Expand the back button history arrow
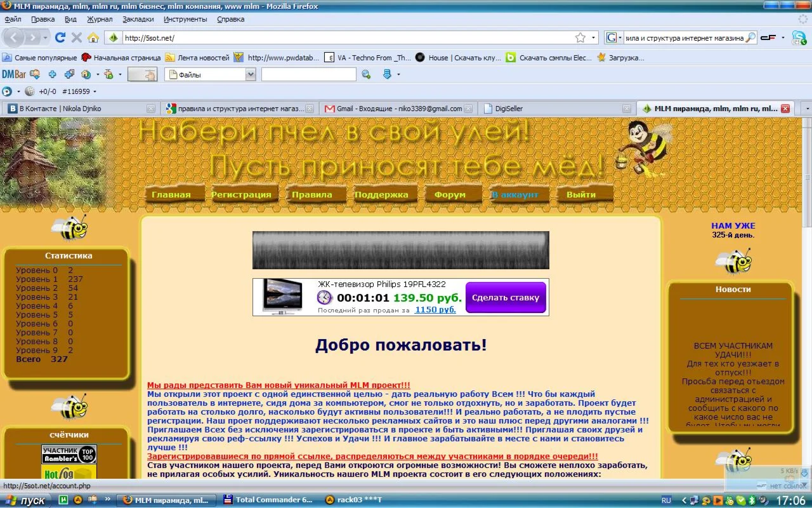Viewport: 812px width, 508px height. 46,38
